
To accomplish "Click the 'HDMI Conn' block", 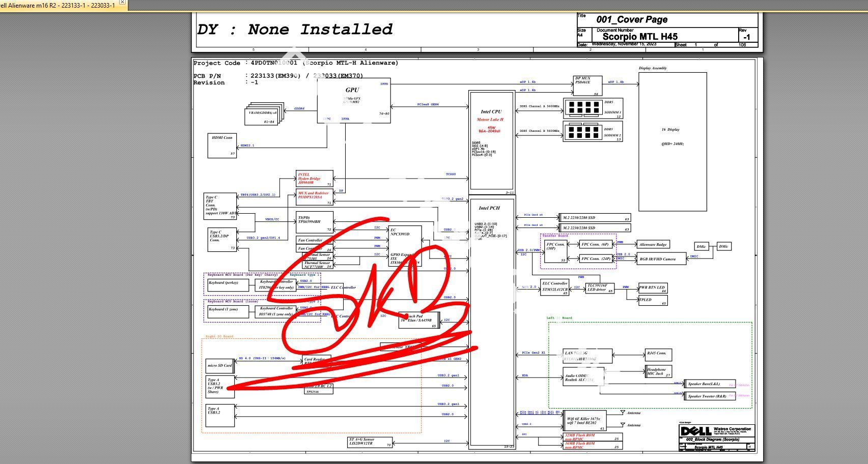I will [222, 146].
